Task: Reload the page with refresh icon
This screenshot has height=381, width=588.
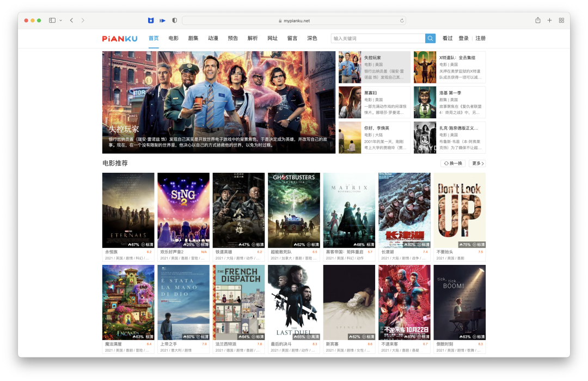Action: point(402,21)
